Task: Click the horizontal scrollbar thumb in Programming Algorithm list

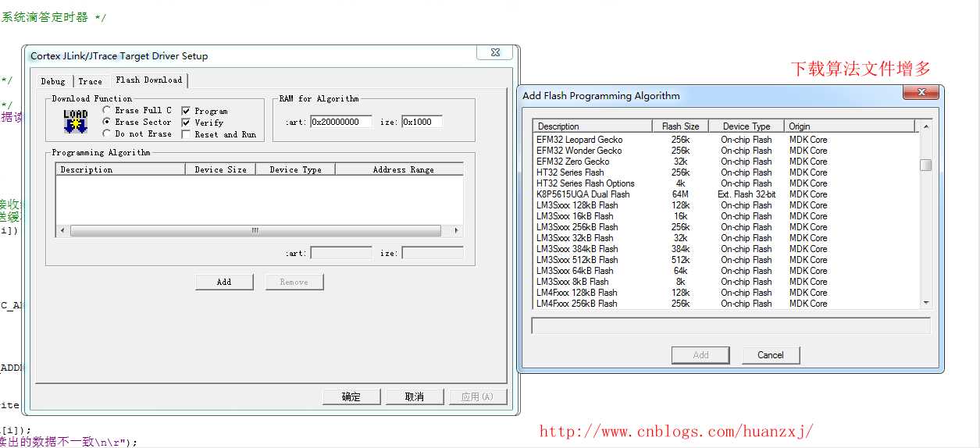Action: coord(255,231)
